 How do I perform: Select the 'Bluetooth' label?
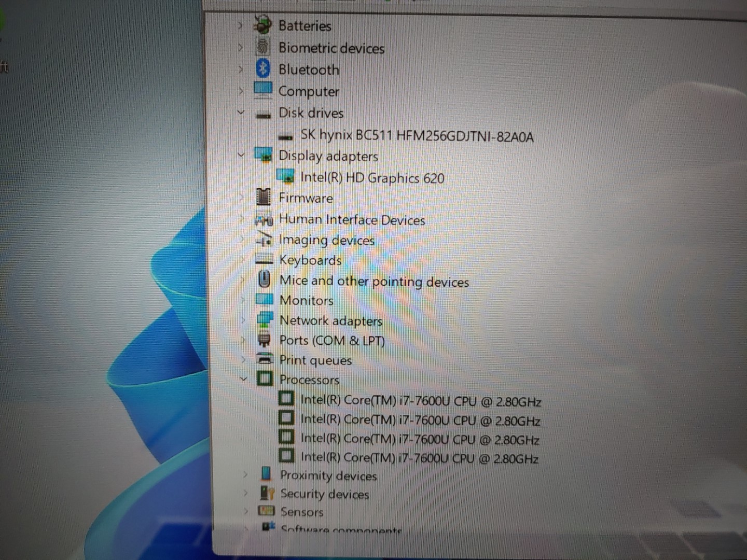point(309,69)
